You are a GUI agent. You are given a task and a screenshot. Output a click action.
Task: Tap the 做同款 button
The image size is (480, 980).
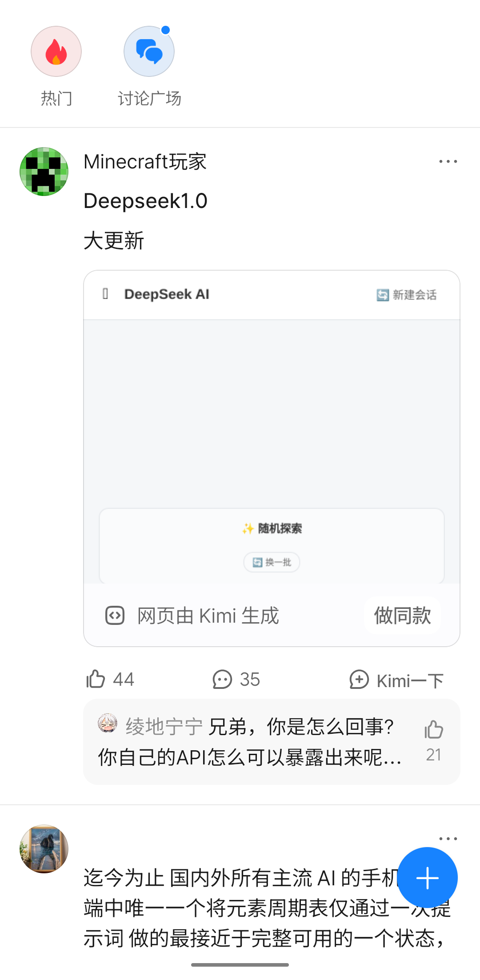pos(402,616)
